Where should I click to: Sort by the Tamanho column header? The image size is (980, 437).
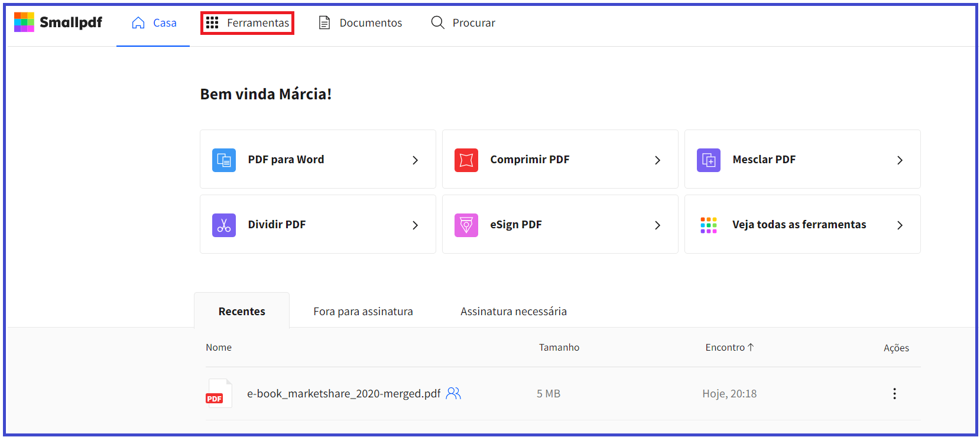(559, 347)
